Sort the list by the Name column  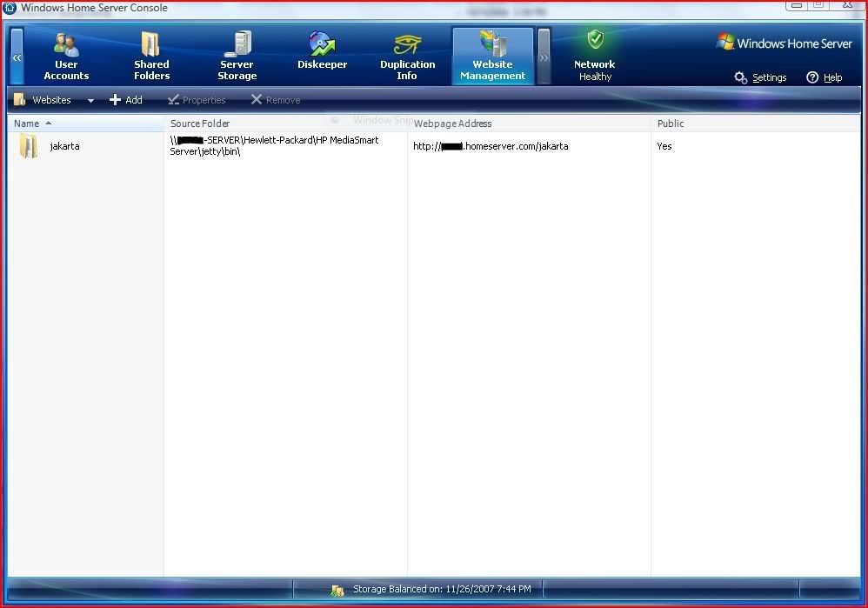coord(86,124)
